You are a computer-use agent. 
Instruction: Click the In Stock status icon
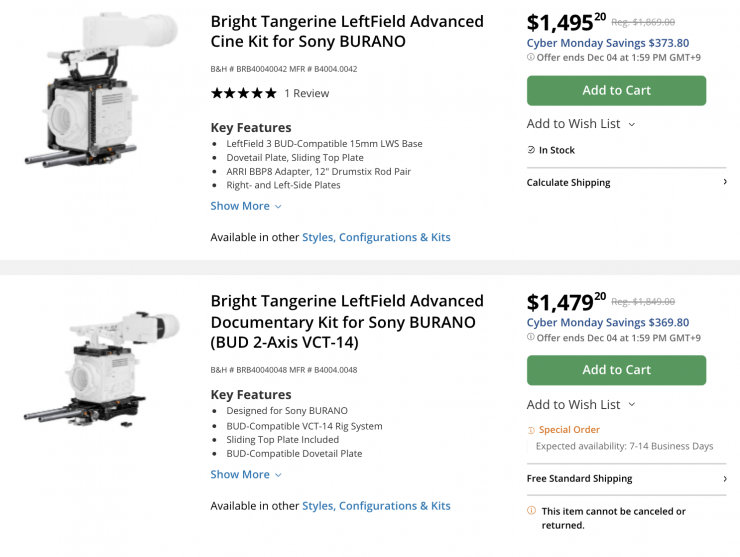pyautogui.click(x=531, y=150)
